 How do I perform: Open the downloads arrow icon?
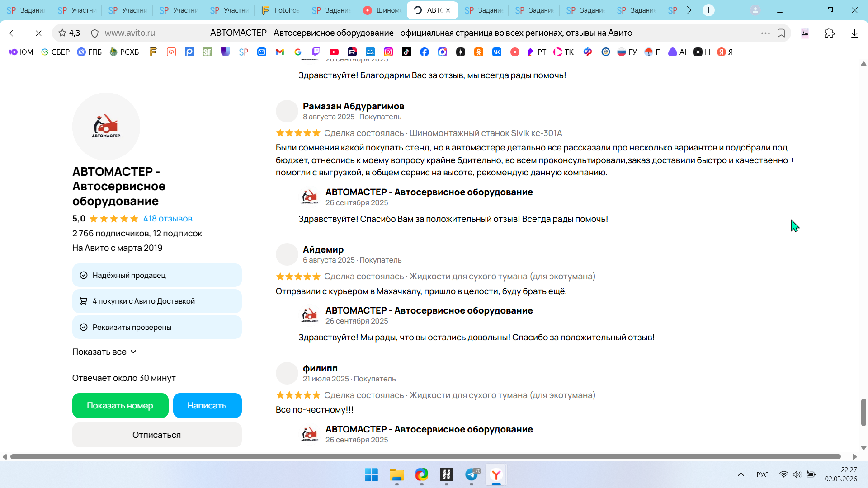854,33
